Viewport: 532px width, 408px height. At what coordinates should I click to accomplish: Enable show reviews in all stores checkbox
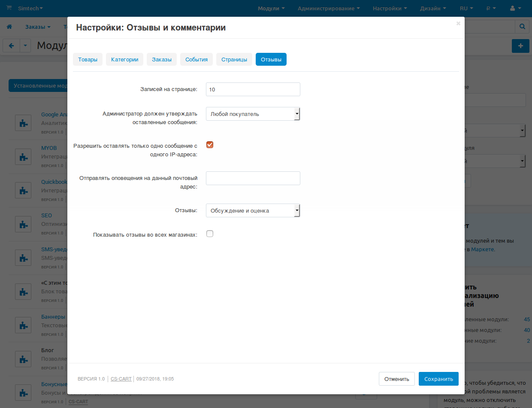(210, 234)
